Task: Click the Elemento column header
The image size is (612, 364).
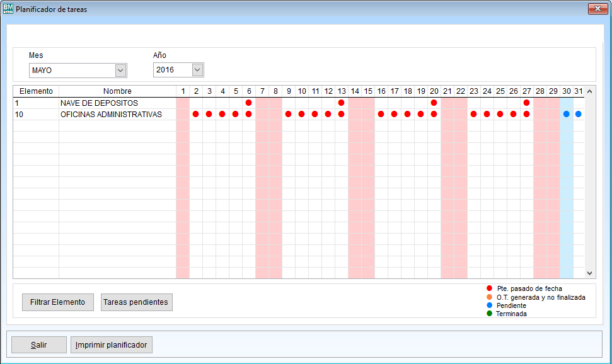Action: click(36, 91)
